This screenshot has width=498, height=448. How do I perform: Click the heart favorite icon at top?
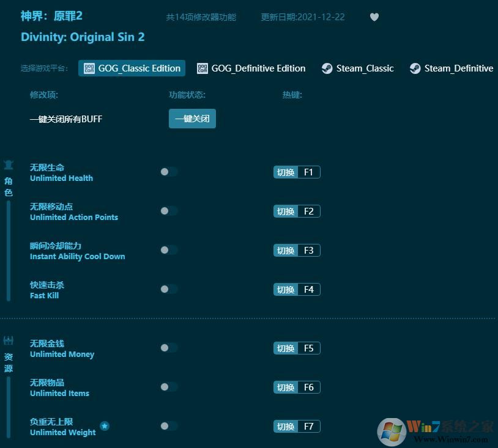tap(374, 17)
